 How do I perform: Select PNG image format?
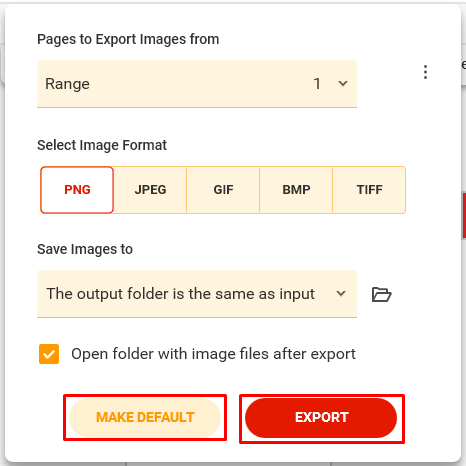[x=77, y=190]
